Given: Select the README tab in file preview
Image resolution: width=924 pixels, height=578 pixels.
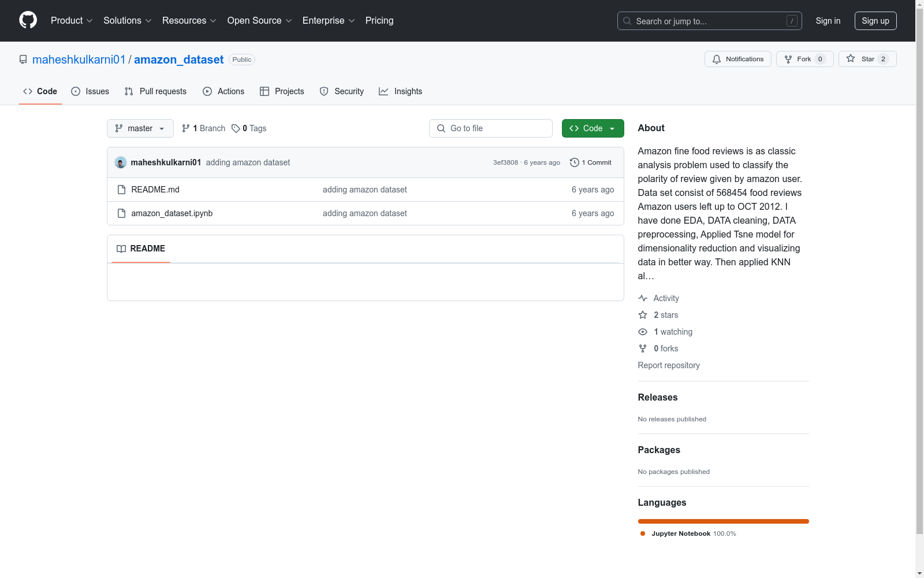Looking at the screenshot, I should 141,249.
